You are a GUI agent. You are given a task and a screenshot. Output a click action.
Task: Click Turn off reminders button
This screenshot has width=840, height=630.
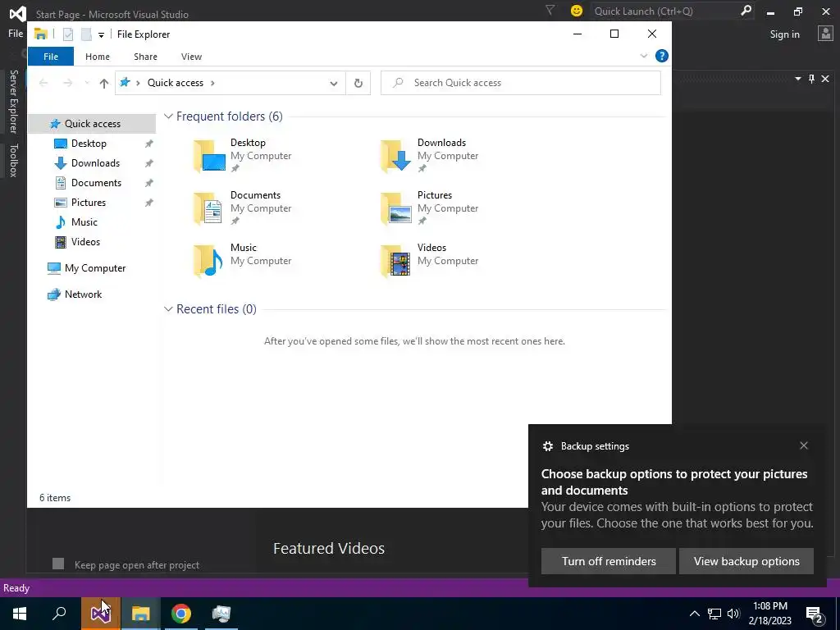point(609,561)
